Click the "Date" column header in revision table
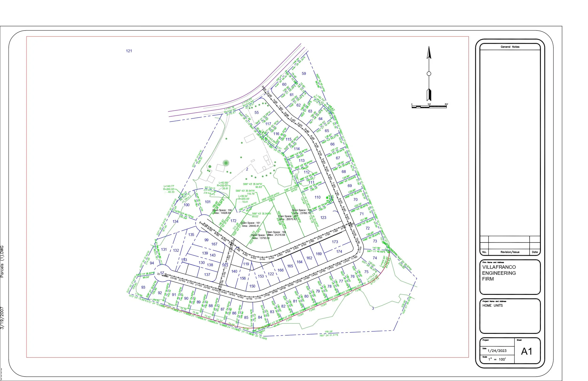 (535, 252)
